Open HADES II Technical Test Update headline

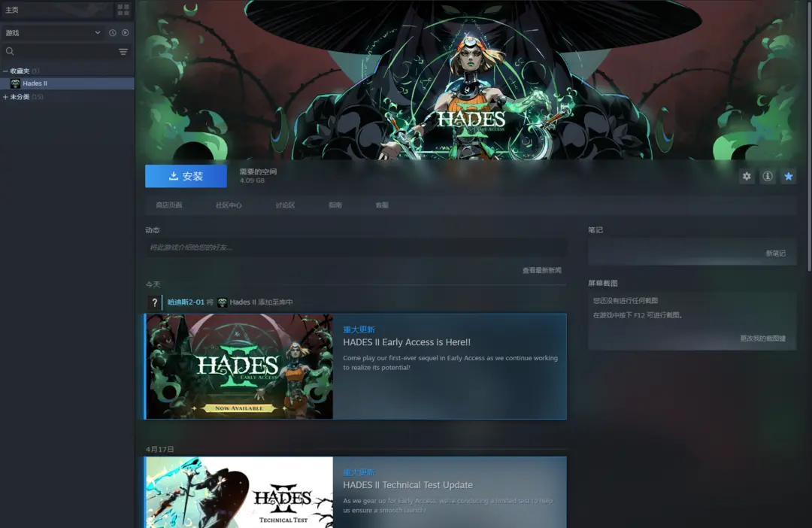click(x=408, y=485)
